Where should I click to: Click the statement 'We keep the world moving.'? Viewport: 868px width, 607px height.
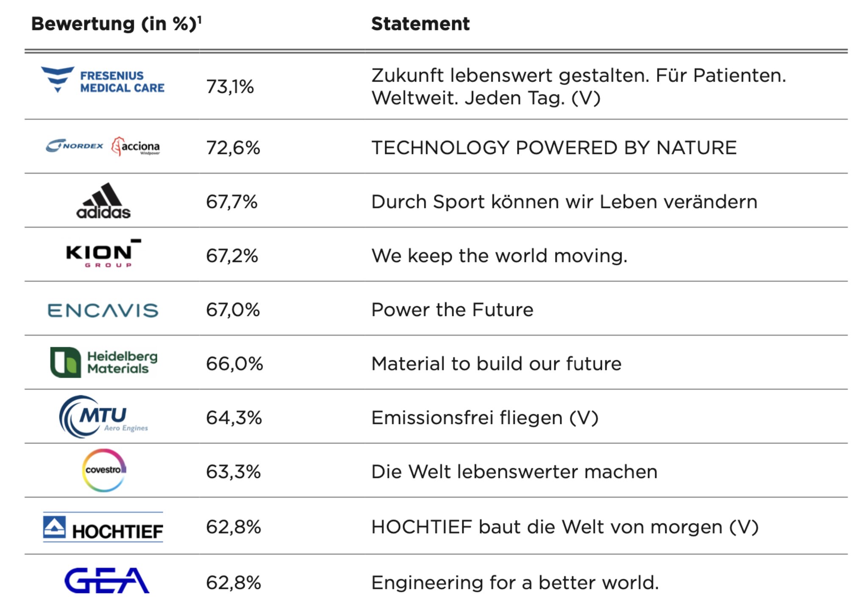pos(499,256)
